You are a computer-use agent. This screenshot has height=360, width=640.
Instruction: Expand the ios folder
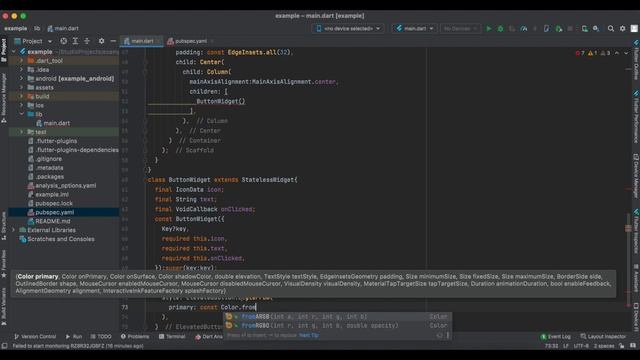21,105
